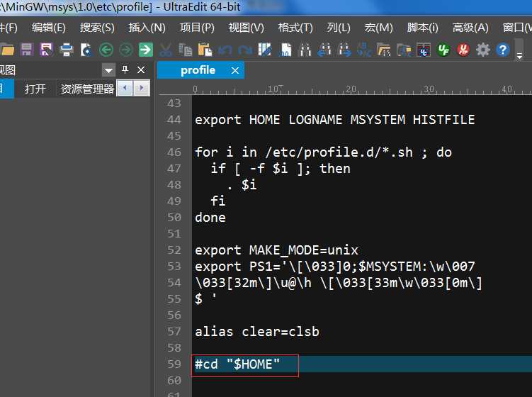This screenshot has height=397, width=532.
Task: Click the 'export MAKE_MODE=unix' line
Action: [276, 250]
